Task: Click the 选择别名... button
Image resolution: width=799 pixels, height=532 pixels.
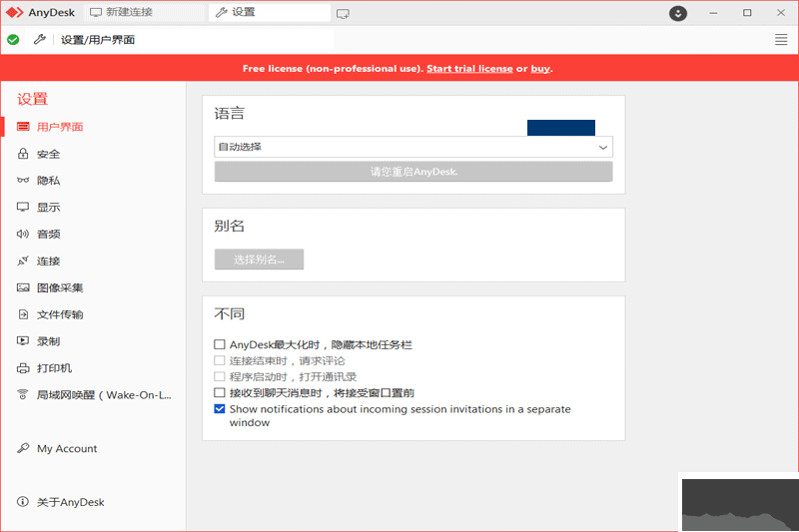Action: (259, 260)
